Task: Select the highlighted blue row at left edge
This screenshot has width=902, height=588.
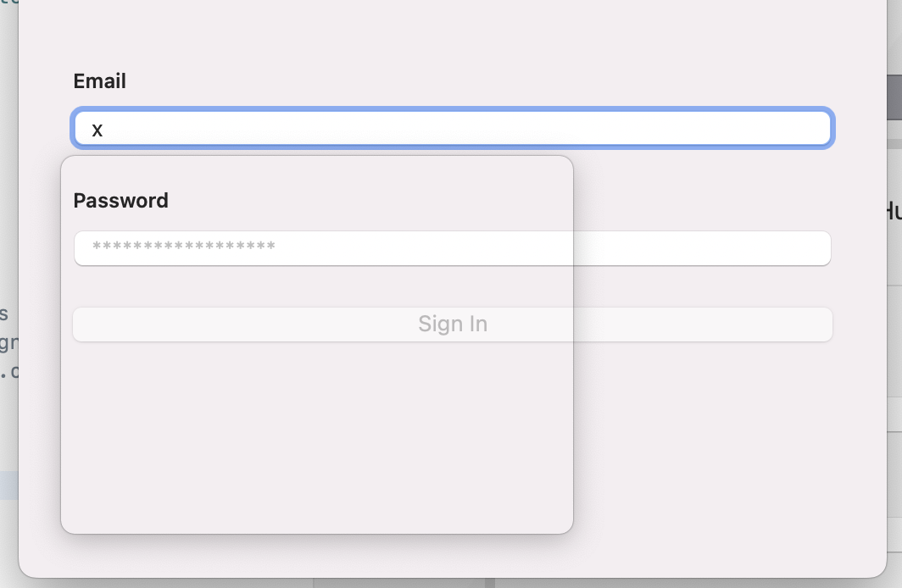Action: point(8,485)
